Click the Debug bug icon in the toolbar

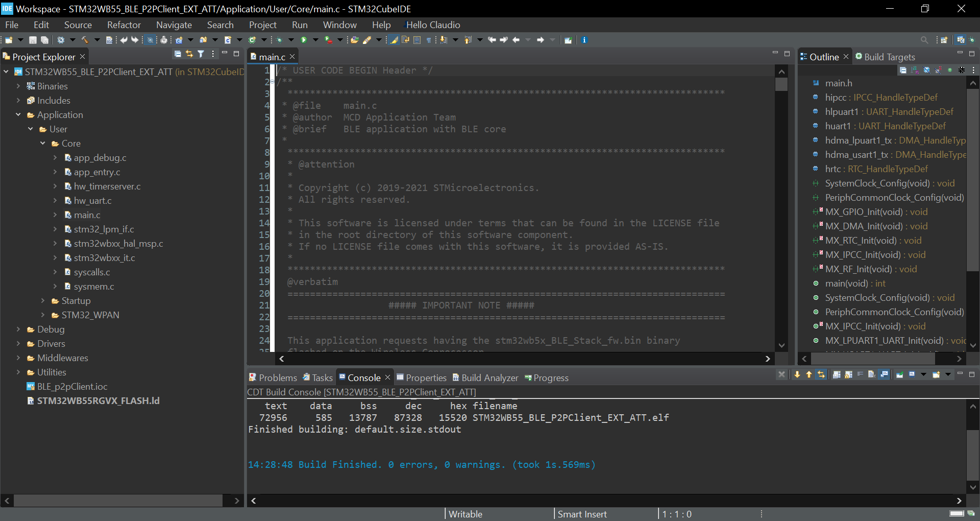tap(280, 40)
